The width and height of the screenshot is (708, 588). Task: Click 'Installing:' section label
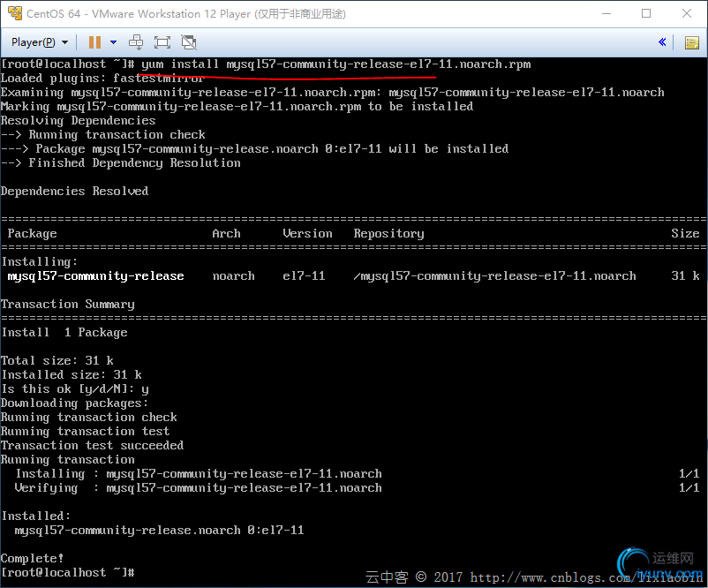39,262
